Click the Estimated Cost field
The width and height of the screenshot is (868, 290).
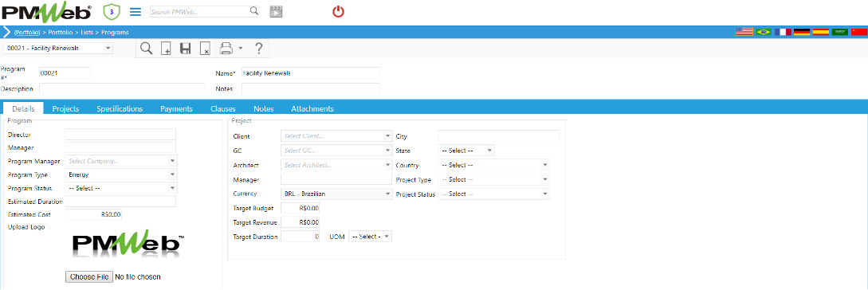(x=93, y=214)
